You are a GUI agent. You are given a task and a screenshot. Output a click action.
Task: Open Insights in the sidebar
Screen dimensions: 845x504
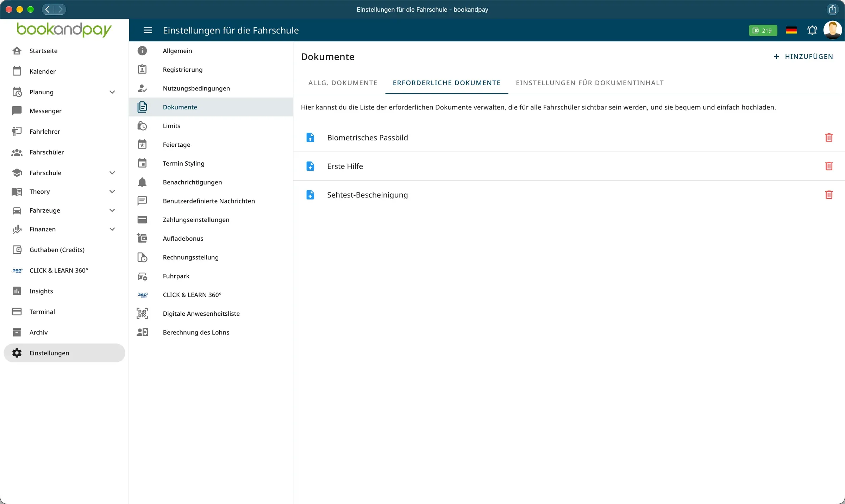click(64, 291)
